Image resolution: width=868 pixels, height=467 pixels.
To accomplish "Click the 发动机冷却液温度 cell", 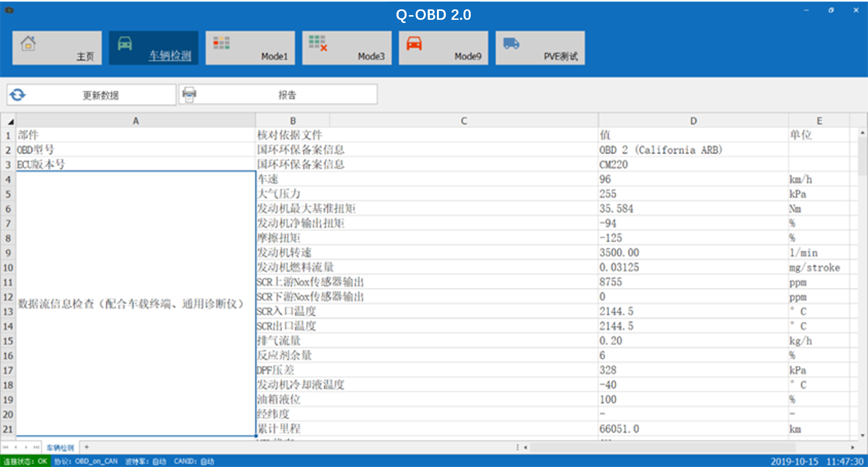I will [427, 385].
